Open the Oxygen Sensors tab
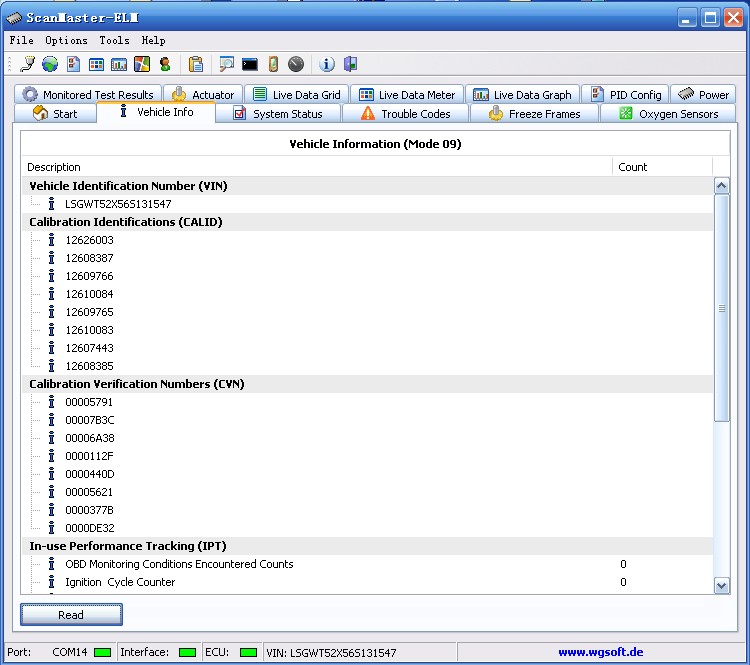This screenshot has width=750, height=665. pyautogui.click(x=668, y=114)
